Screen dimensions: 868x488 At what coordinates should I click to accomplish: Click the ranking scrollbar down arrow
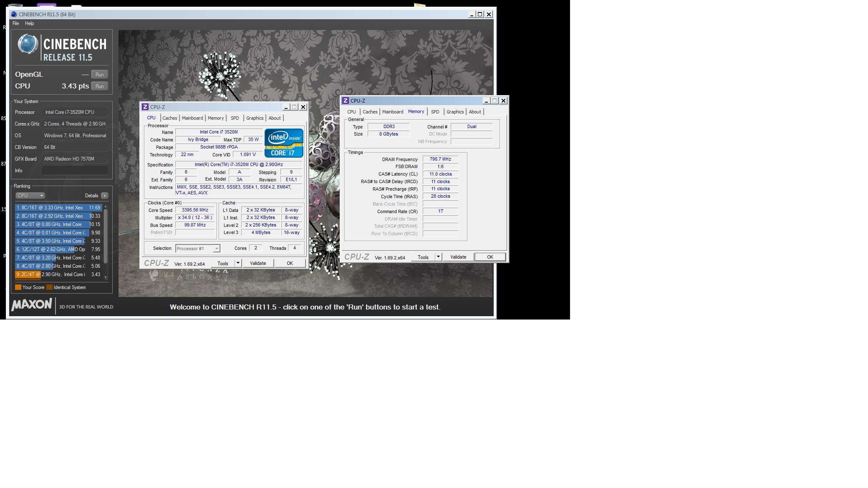coord(106,277)
